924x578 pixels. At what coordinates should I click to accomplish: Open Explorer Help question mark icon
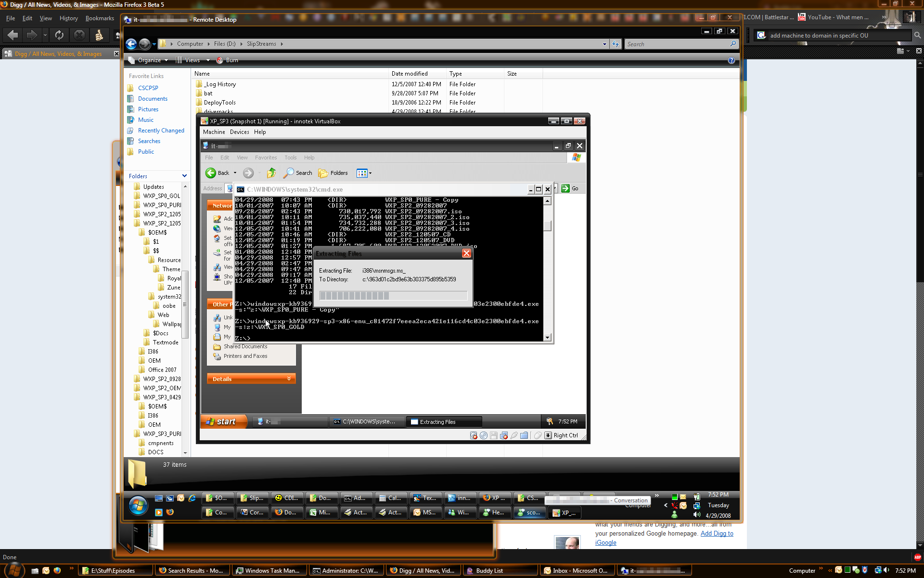[x=731, y=60]
